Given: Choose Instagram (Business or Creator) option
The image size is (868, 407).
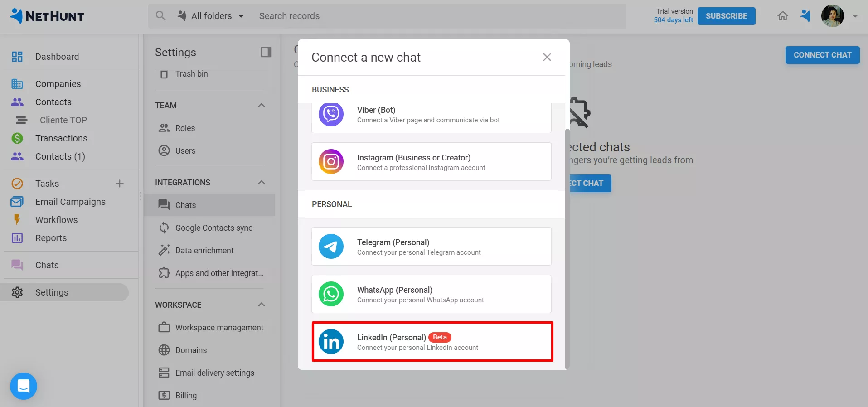Looking at the screenshot, I should click(432, 161).
